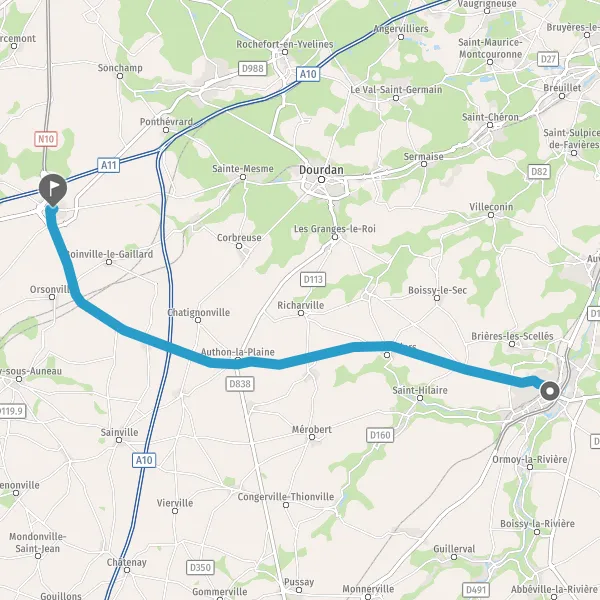
Task: Click the D350 road shield
Action: [x=200, y=567]
